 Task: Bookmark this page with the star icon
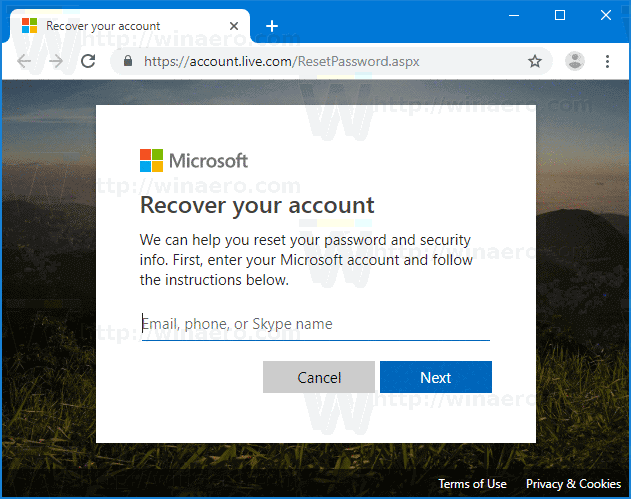point(534,62)
